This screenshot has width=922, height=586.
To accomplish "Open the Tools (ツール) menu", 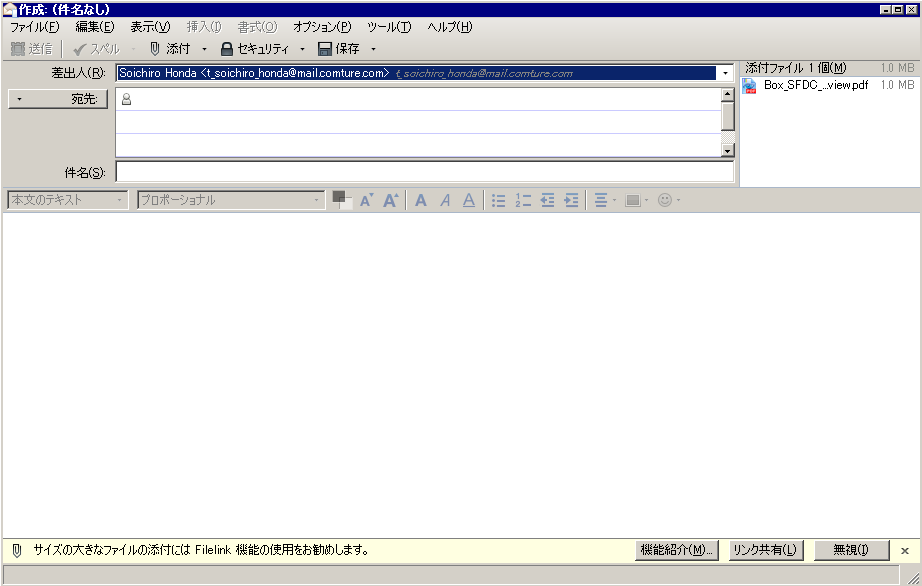I will 389,27.
